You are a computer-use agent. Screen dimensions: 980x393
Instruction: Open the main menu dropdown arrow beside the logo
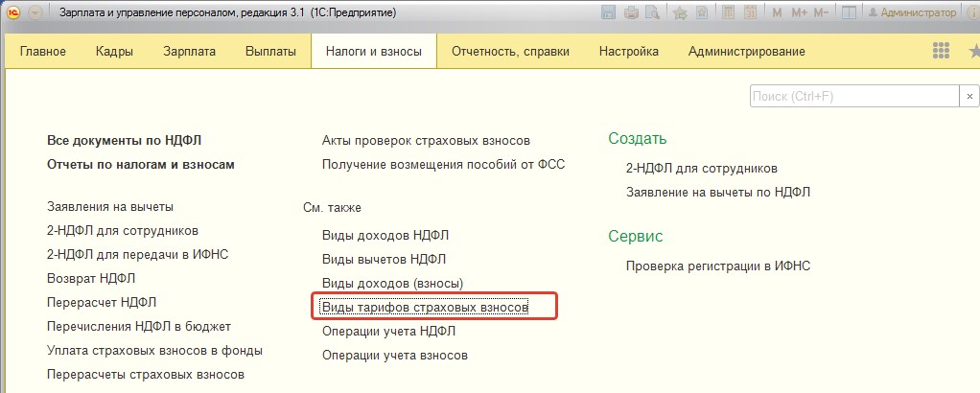click(x=35, y=13)
